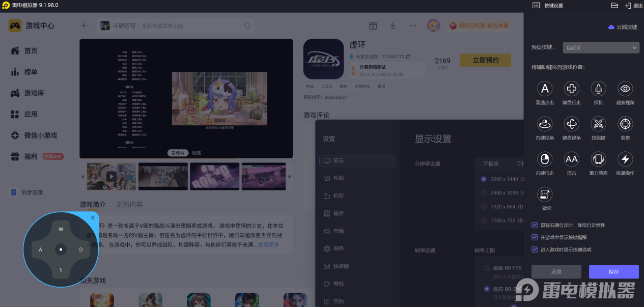Image resolution: width=644 pixels, height=307 pixels.
Task: Click 领取云托管-挂机神器 banner button
Action: click(x=478, y=25)
